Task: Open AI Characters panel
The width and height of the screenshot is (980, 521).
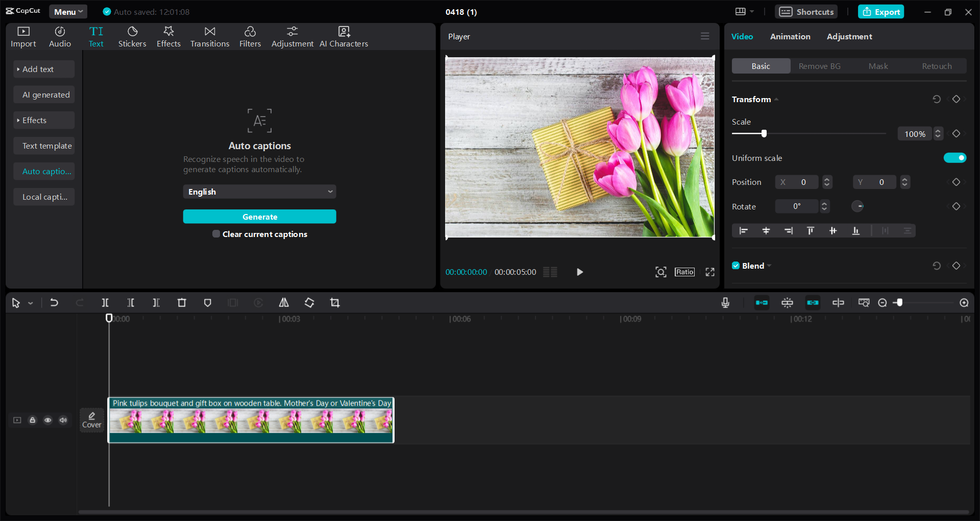Action: click(x=344, y=36)
